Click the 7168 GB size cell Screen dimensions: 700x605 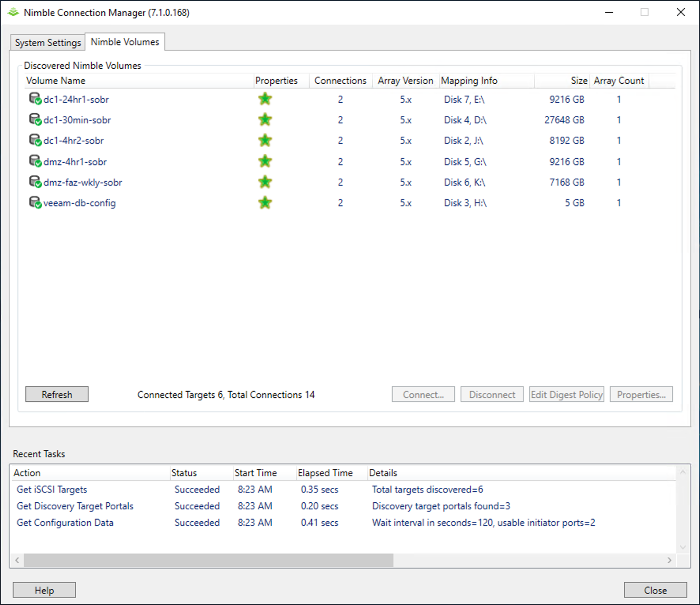(x=567, y=182)
